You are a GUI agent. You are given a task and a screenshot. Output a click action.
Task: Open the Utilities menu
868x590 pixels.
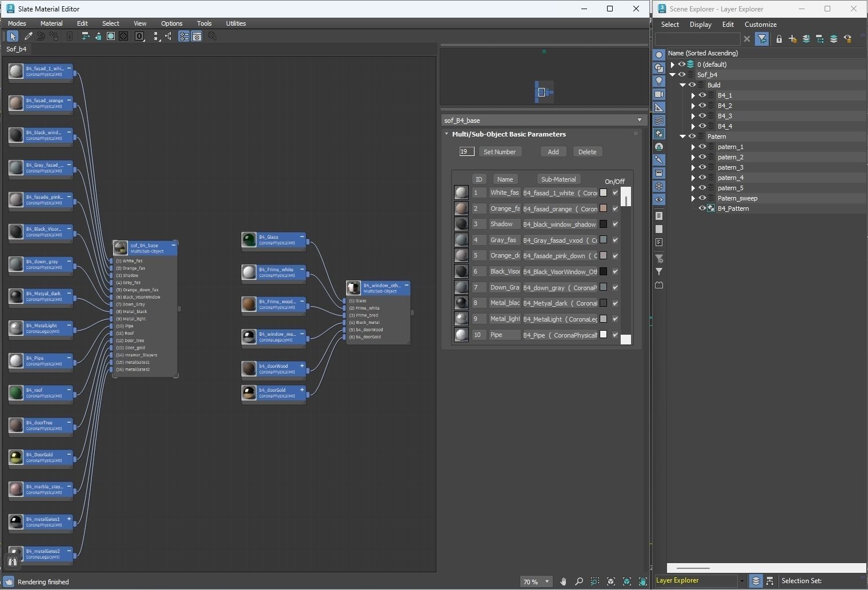click(x=236, y=23)
